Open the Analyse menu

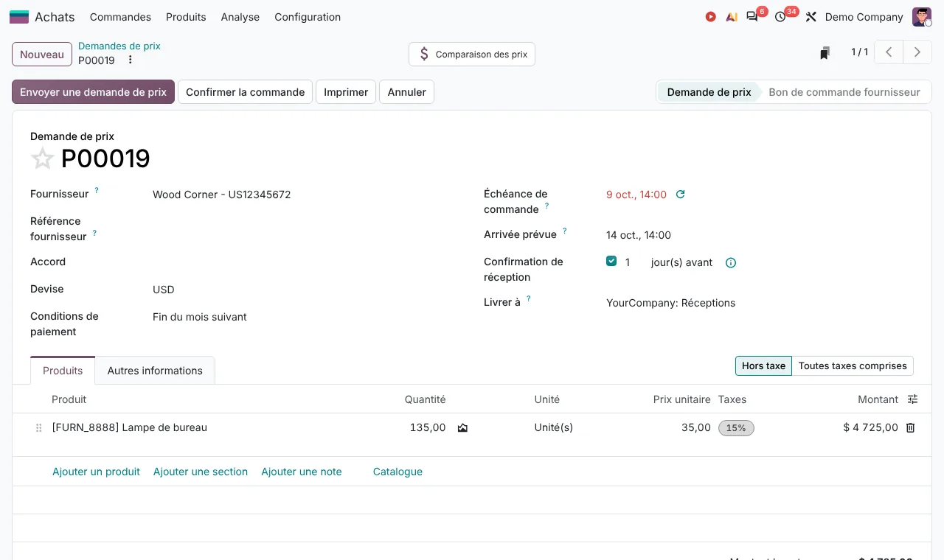(x=240, y=17)
